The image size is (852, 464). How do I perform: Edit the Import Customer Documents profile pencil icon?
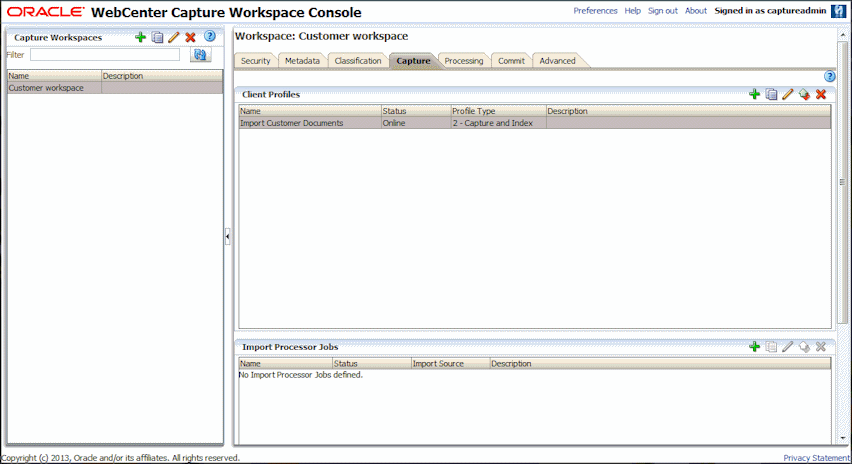tap(787, 94)
